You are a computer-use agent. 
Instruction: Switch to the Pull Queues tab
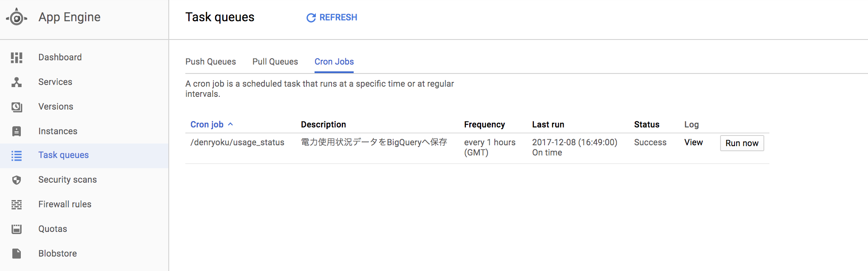[275, 62]
